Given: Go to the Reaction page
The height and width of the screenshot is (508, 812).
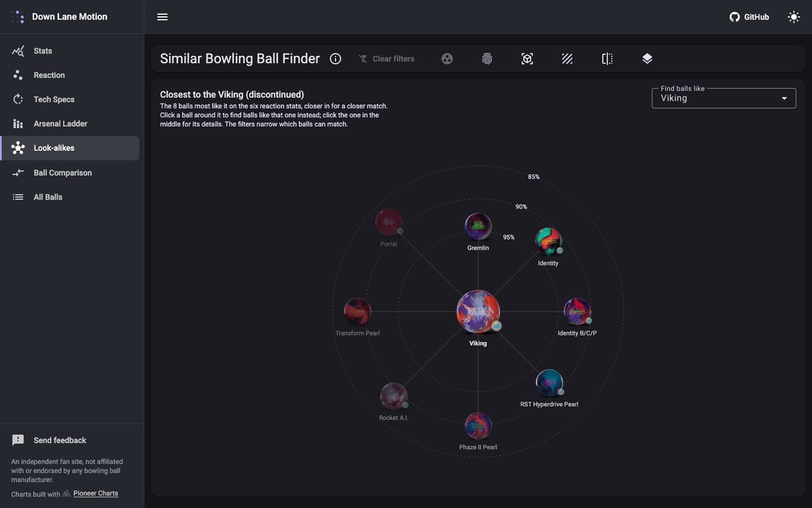Looking at the screenshot, I should [70, 75].
